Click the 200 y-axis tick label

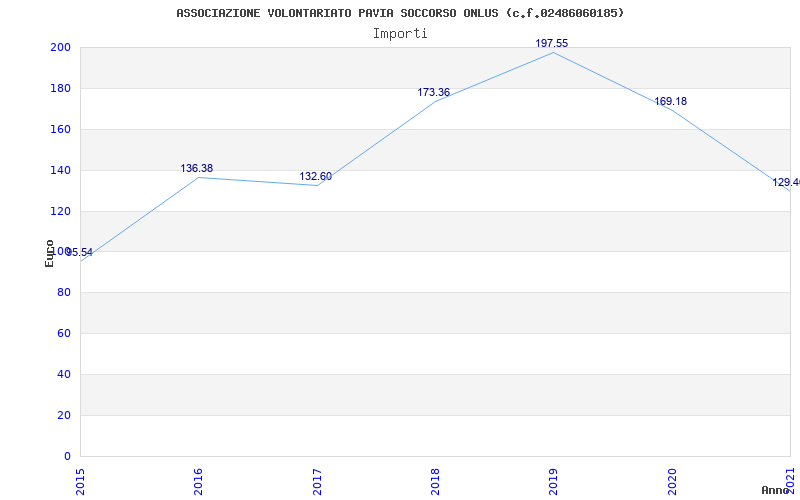tap(60, 47)
